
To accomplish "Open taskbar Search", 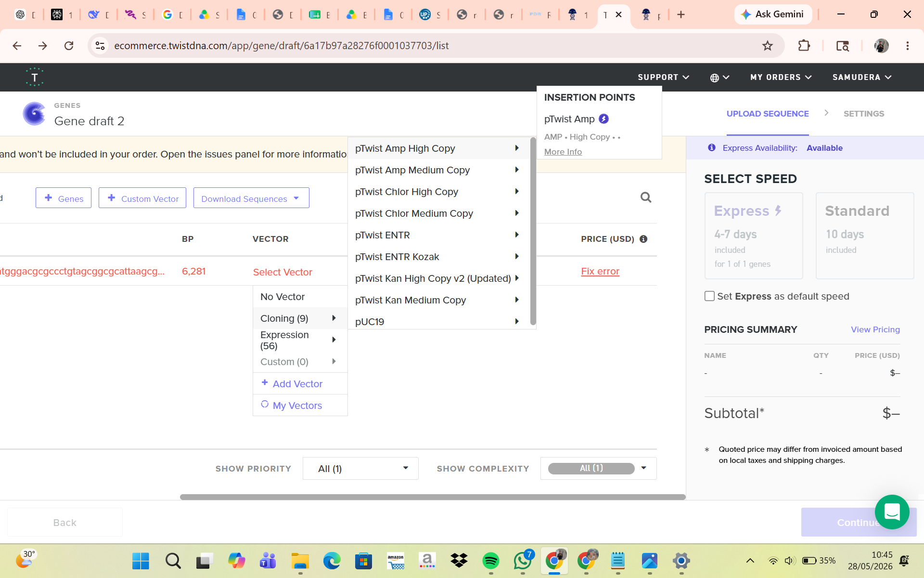I will (173, 561).
